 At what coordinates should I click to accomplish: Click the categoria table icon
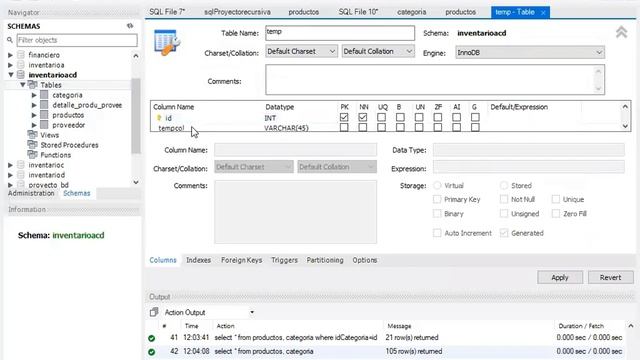click(x=44, y=95)
